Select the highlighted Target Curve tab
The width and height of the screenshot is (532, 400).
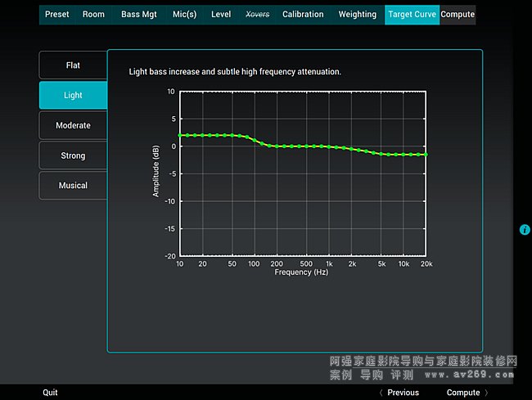(x=412, y=15)
